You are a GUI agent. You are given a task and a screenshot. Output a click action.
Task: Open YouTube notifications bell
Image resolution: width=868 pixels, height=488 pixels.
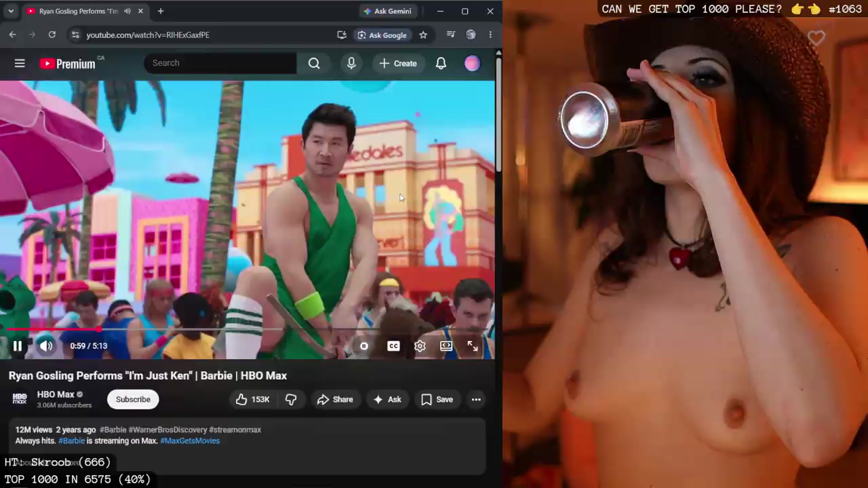point(441,63)
